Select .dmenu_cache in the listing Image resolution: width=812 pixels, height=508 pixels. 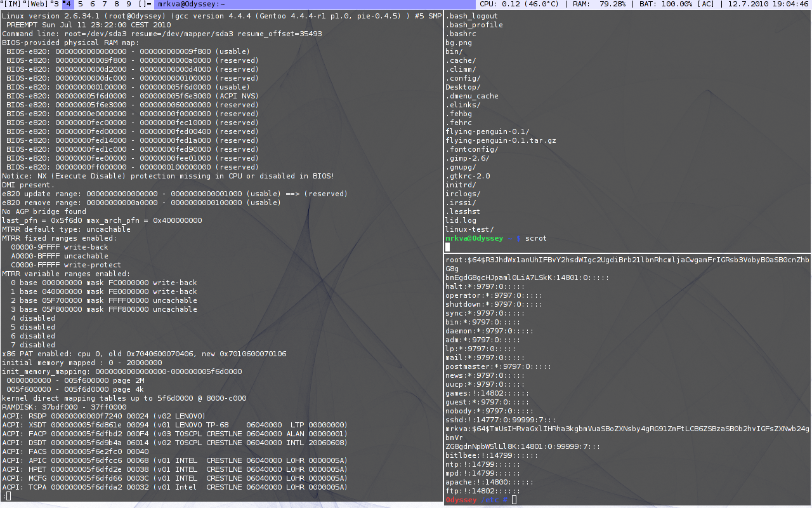(471, 96)
